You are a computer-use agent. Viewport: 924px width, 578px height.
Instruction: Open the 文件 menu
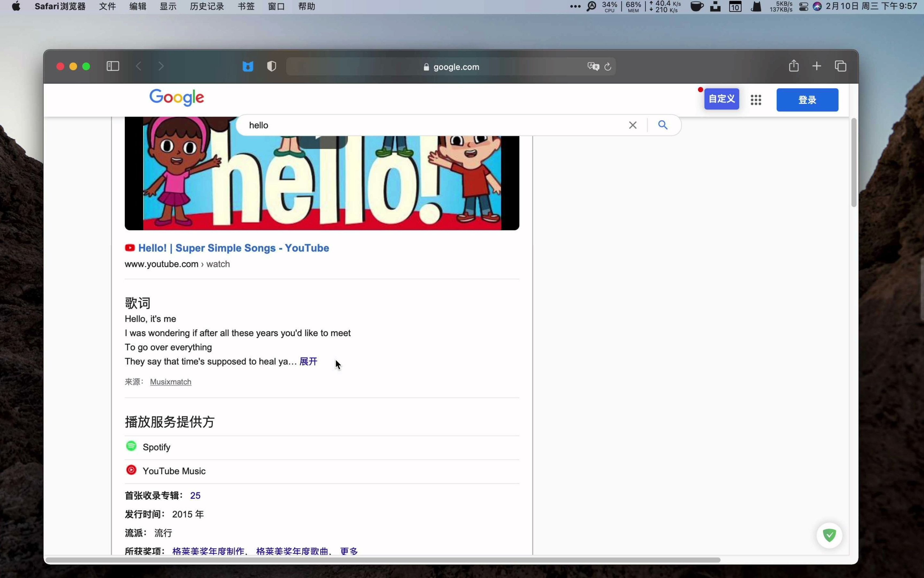pos(107,6)
